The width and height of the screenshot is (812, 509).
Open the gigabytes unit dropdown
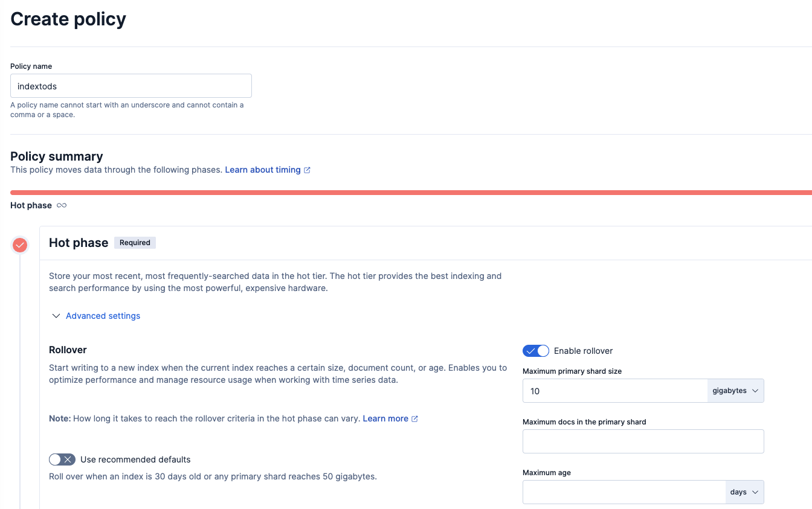tap(735, 390)
